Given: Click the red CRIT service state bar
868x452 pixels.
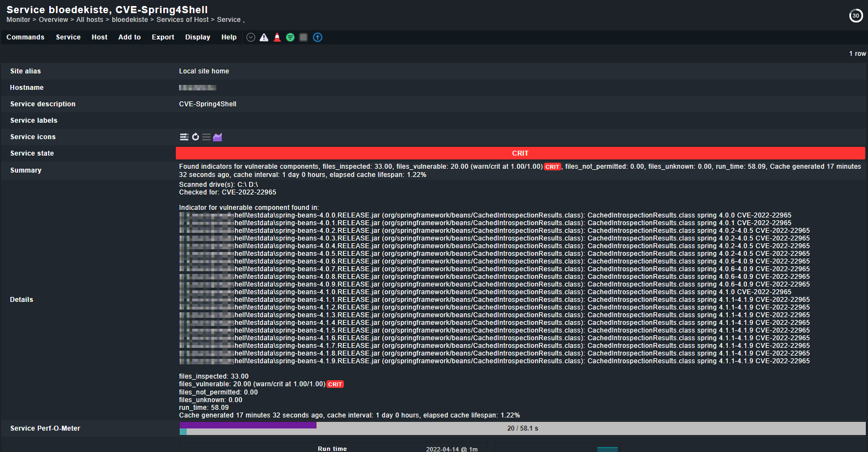Looking at the screenshot, I should click(520, 153).
